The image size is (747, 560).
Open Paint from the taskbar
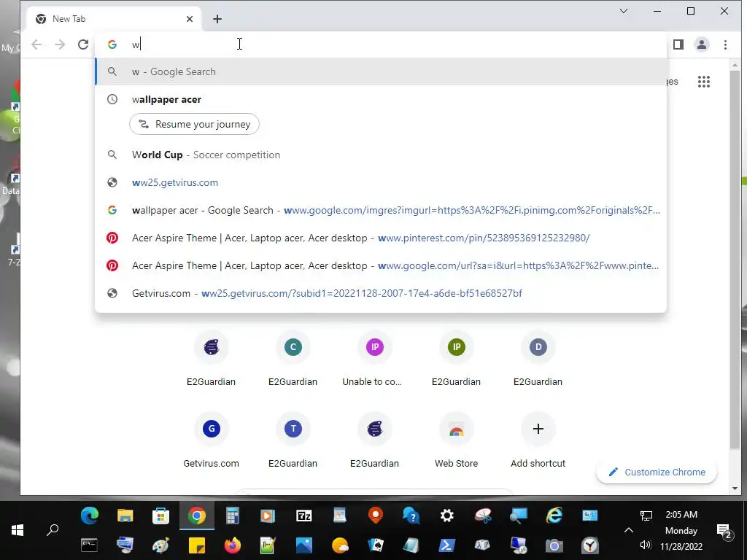point(161,545)
